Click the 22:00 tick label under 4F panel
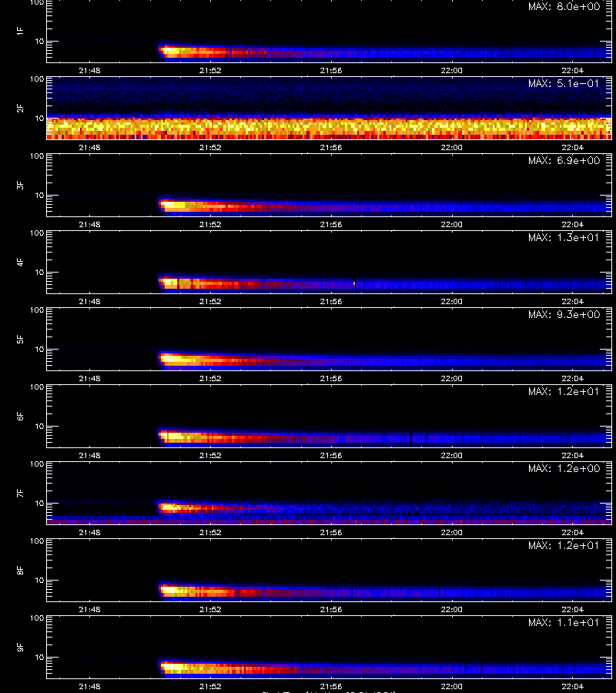The image size is (616, 693). pyautogui.click(x=452, y=301)
